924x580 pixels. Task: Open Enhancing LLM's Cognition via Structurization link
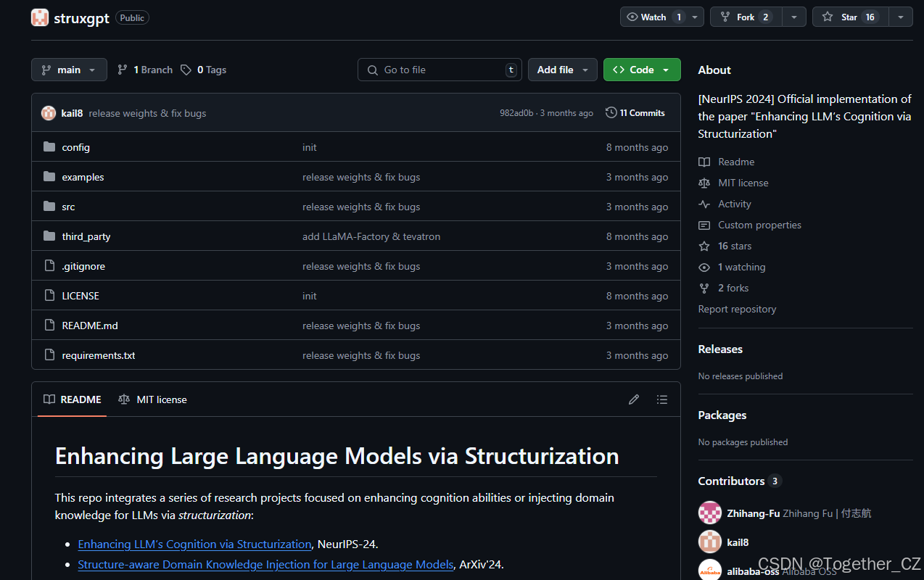[x=194, y=544]
